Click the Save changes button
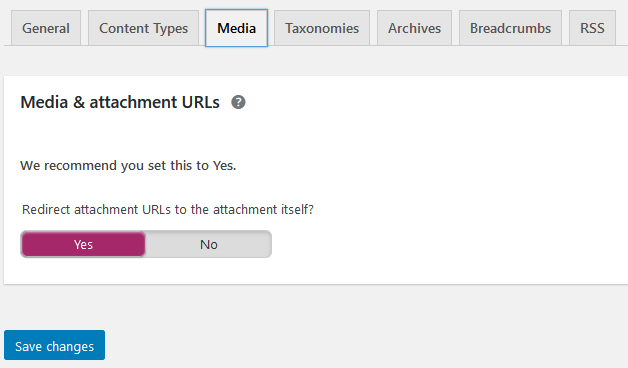628x368 pixels. 54,345
